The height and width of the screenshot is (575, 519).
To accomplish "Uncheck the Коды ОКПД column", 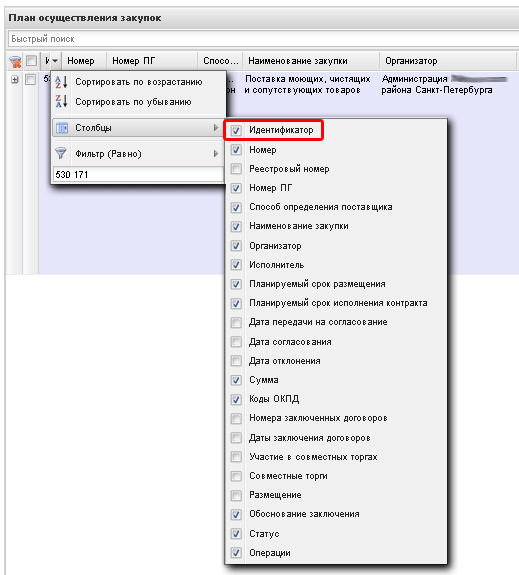I will [x=236, y=399].
